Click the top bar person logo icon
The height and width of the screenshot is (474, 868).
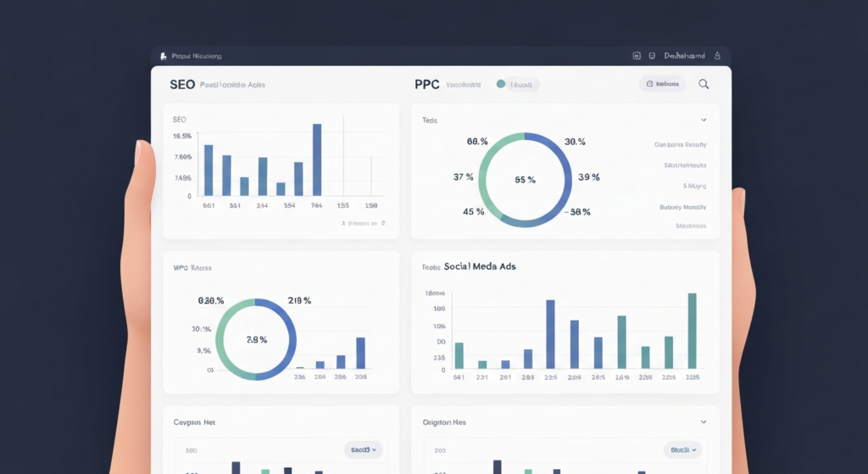click(164, 56)
